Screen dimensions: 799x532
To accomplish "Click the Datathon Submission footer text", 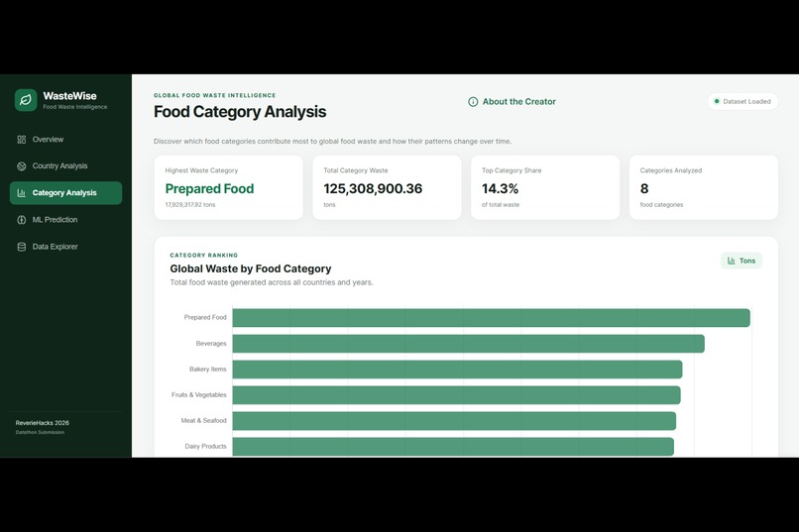I will (40, 432).
